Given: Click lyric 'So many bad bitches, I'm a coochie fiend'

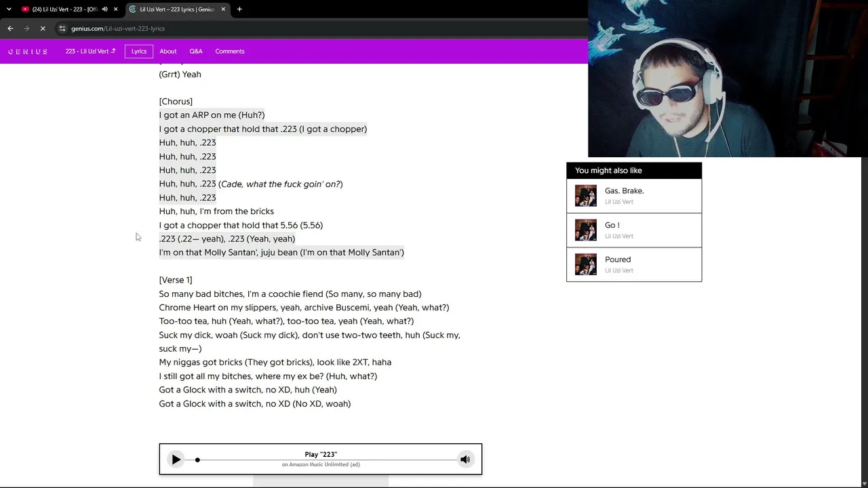Looking at the screenshot, I should coord(290,294).
